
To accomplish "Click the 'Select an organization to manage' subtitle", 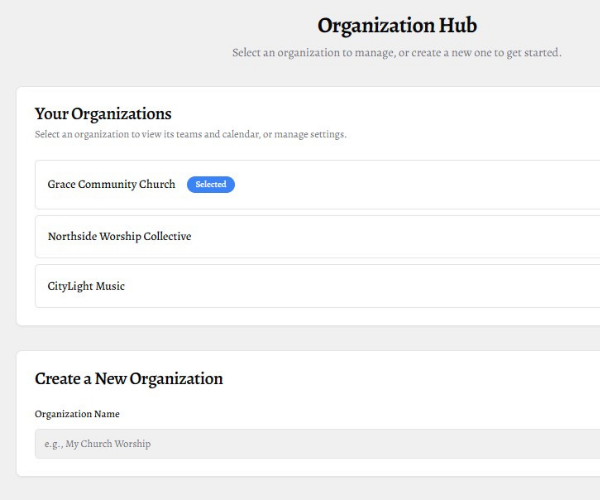I will click(396, 53).
